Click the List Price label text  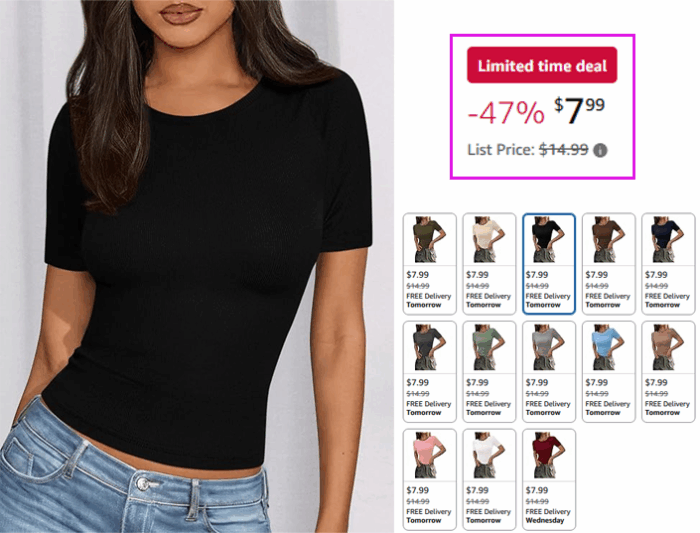tap(501, 150)
